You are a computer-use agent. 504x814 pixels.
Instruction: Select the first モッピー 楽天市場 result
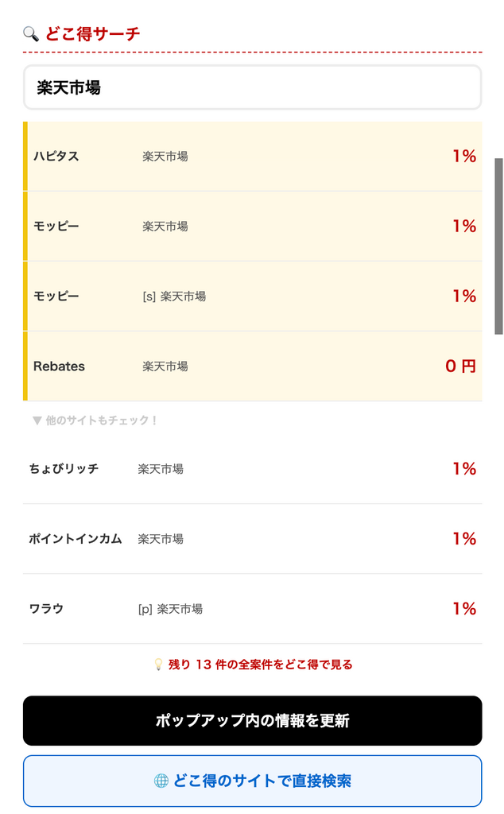tap(253, 227)
